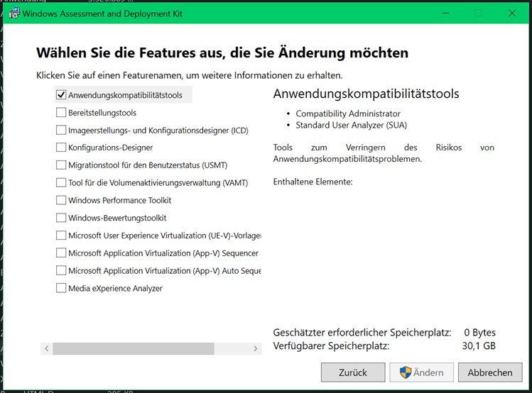Screen dimensions: 532x393
Task: Click the Windows Performance Toolkit label
Action: pos(120,200)
